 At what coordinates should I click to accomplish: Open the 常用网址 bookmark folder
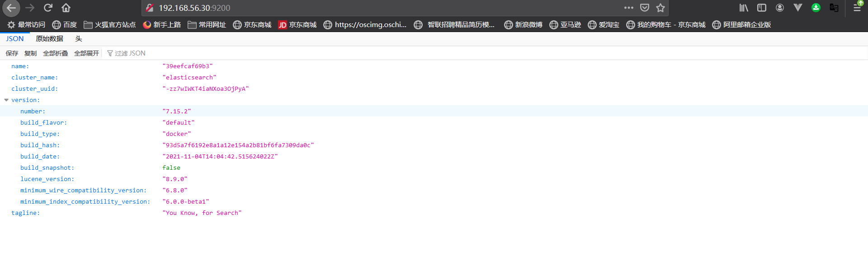point(207,25)
